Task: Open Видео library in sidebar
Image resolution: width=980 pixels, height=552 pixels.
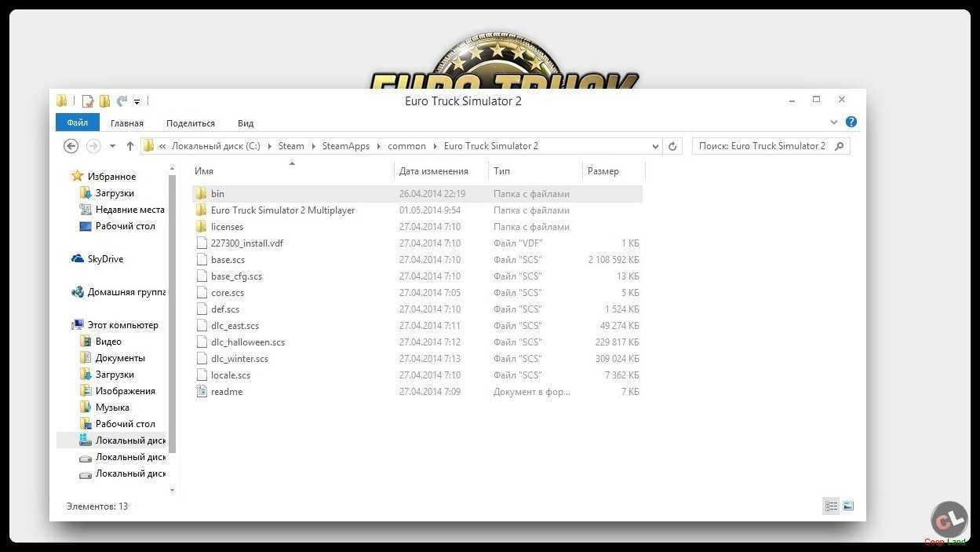Action: point(100,342)
